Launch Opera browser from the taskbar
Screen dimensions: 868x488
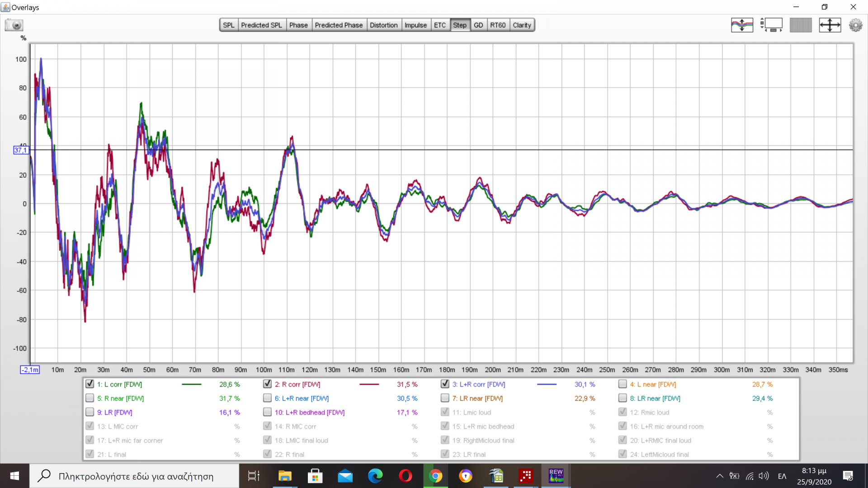pyautogui.click(x=406, y=476)
